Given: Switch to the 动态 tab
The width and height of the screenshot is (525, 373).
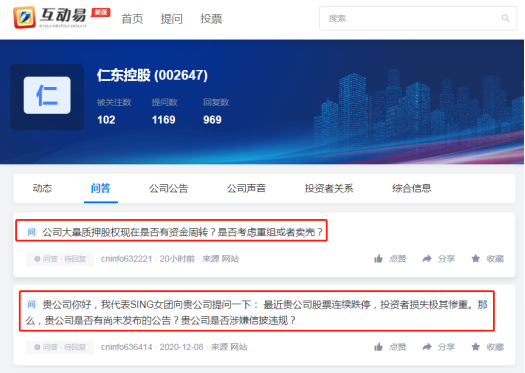Looking at the screenshot, I should pos(42,188).
